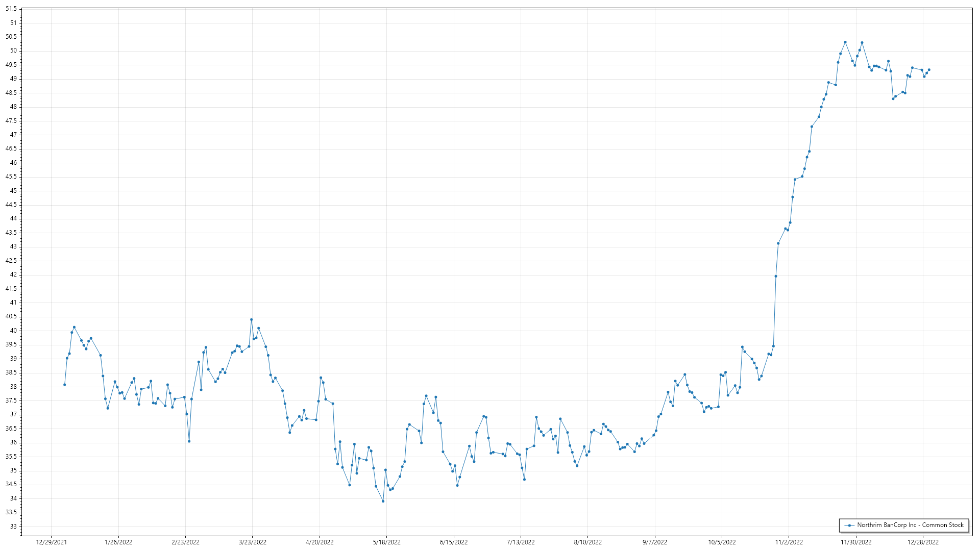This screenshot has width=980, height=551.
Task: Click the 1/26/2022 x-axis date label
Action: click(118, 542)
